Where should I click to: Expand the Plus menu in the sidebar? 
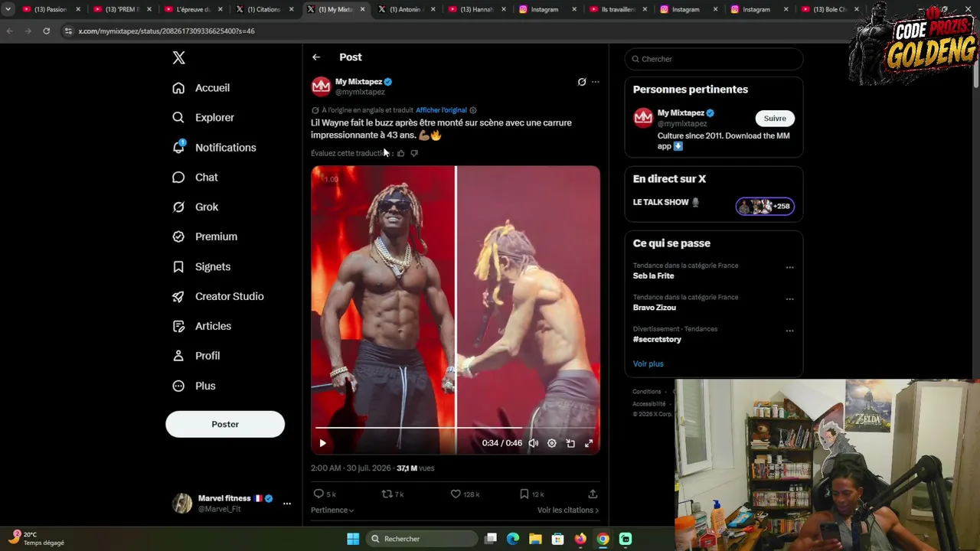(x=194, y=386)
